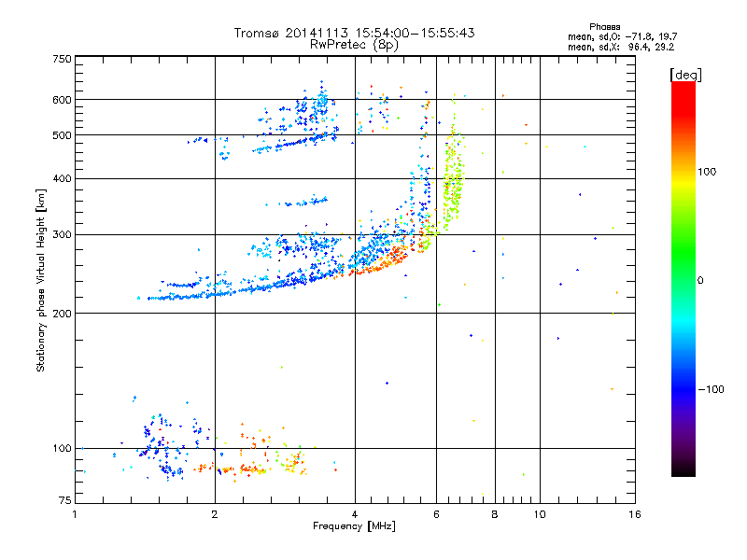747x560 pixels.
Task: Select the 'mean, sd,X: 96.4, 29.2' line
Action: pos(621,48)
